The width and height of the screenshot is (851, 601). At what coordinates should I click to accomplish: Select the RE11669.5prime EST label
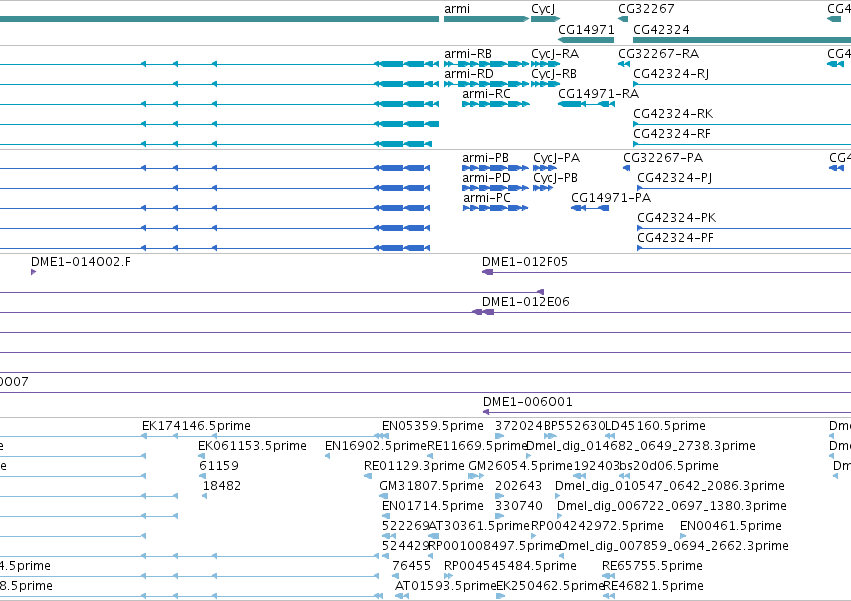click(477, 446)
